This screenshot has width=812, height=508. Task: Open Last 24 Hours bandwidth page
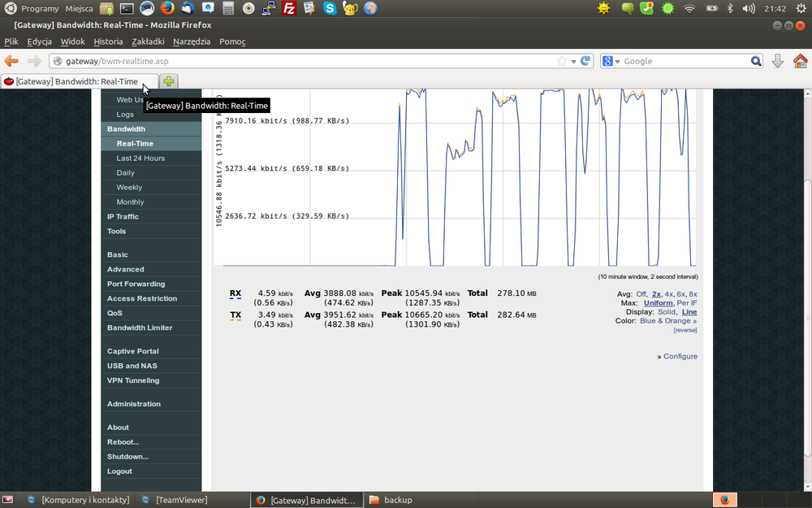pos(140,158)
